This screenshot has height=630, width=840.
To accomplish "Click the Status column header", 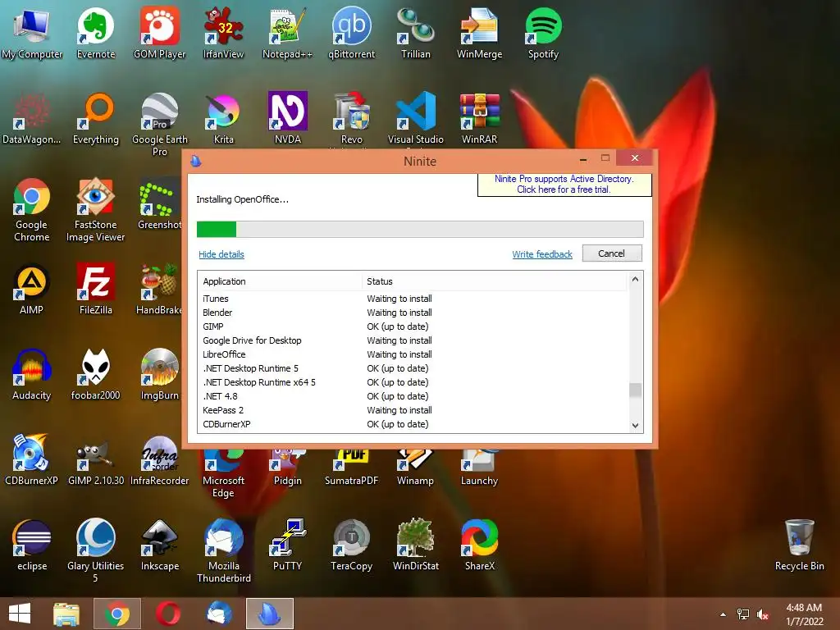I will [494, 281].
